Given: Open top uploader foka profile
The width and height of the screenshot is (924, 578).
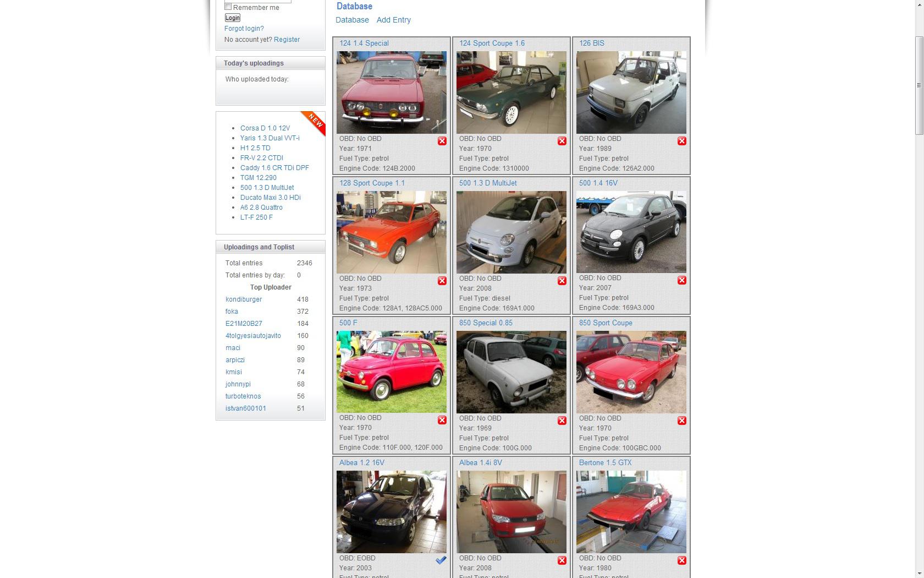Looking at the screenshot, I should [232, 312].
